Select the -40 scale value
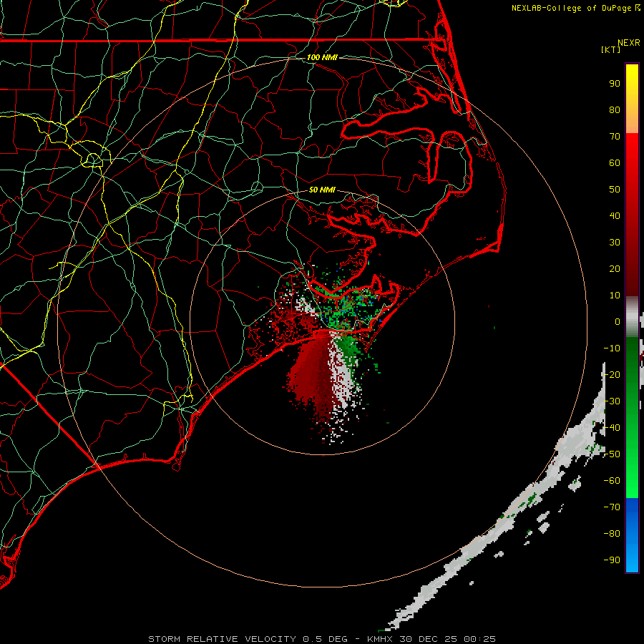644x644 pixels. pyautogui.click(x=612, y=428)
